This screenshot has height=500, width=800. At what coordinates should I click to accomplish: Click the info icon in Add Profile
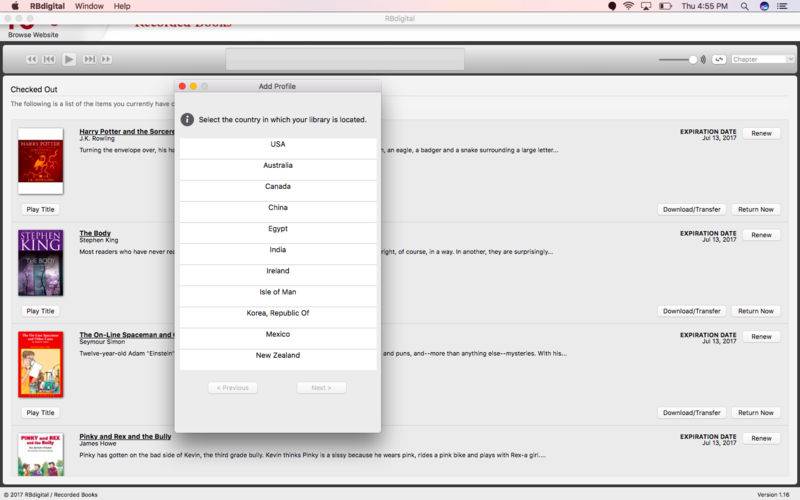point(187,119)
